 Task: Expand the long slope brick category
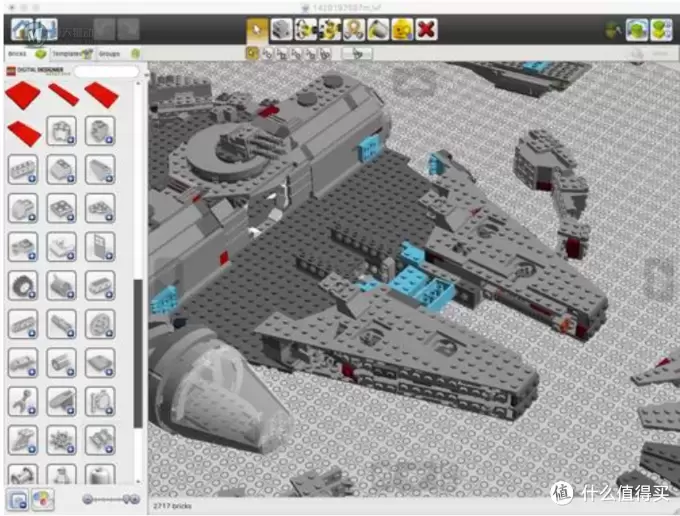point(100,170)
